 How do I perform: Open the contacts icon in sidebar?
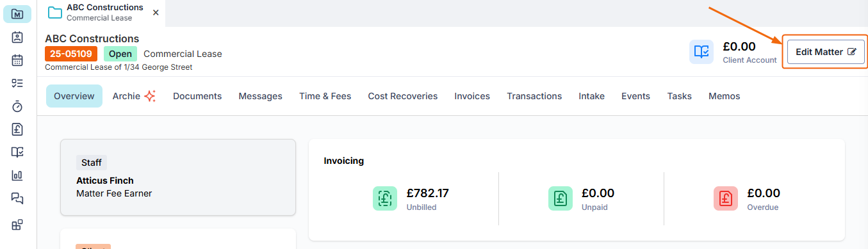[x=17, y=37]
